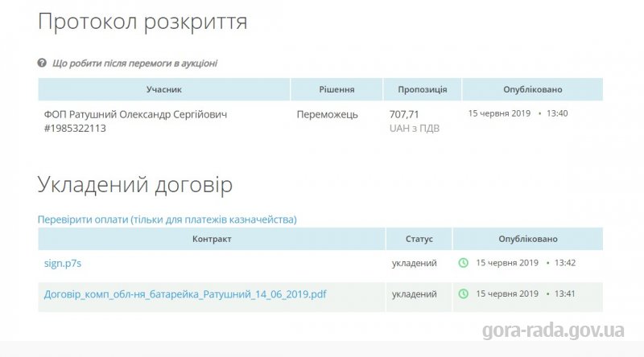Click participant name ФОП Ратушний Олександр Сергійович
Image resolution: width=644 pixels, height=357 pixels.
pos(135,114)
